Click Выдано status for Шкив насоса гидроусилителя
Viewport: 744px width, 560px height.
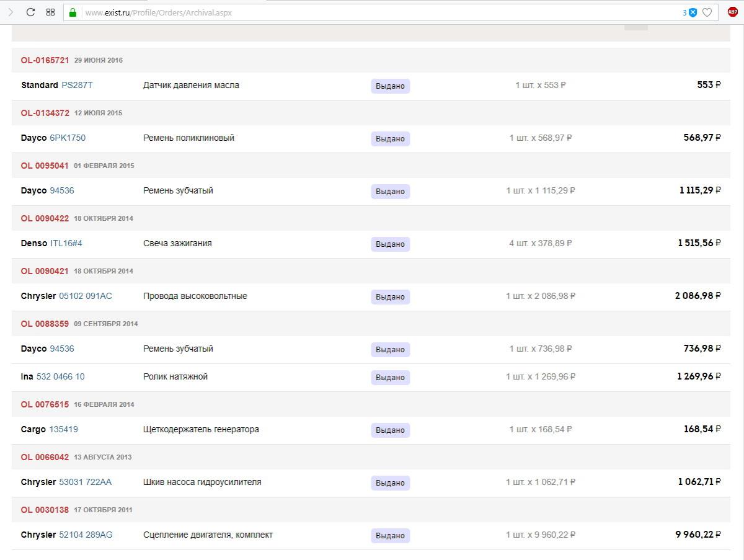(391, 483)
